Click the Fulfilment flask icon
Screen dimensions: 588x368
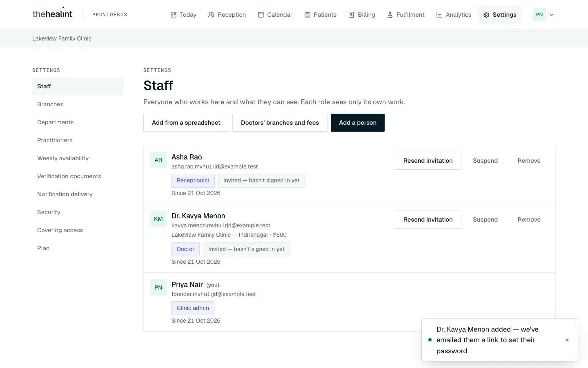click(x=390, y=15)
